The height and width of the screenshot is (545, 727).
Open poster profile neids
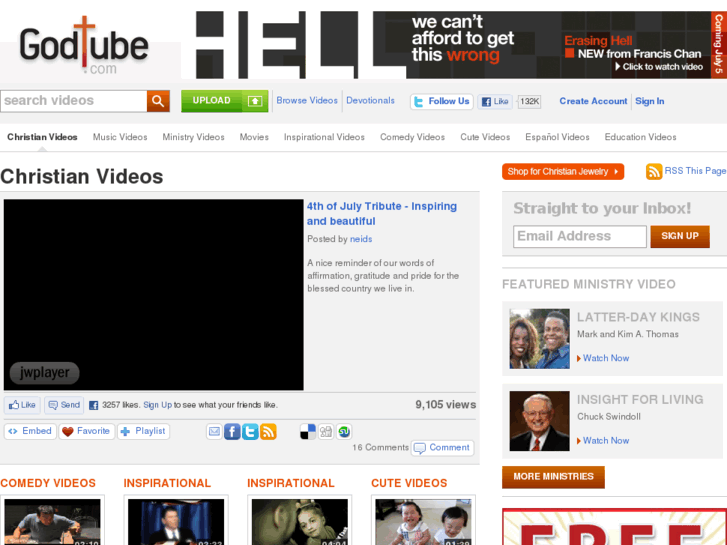pyautogui.click(x=361, y=239)
